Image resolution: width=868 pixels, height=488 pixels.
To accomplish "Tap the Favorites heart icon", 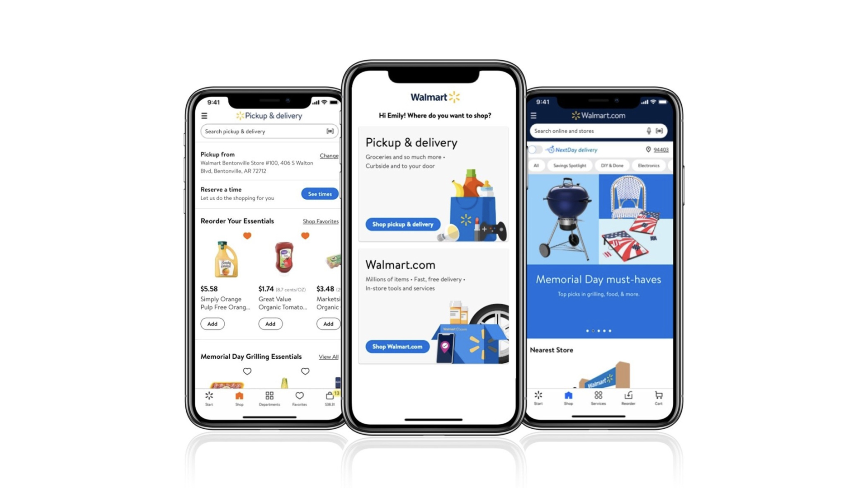I will click(x=298, y=396).
